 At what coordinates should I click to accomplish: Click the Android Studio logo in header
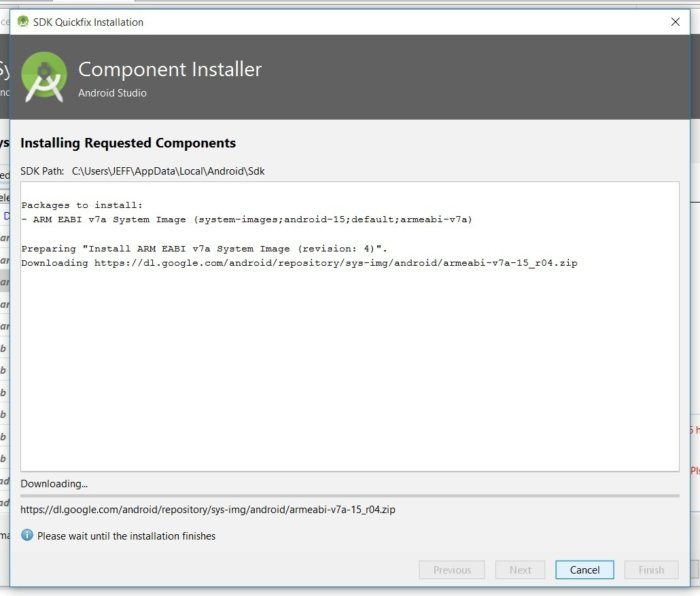[44, 77]
